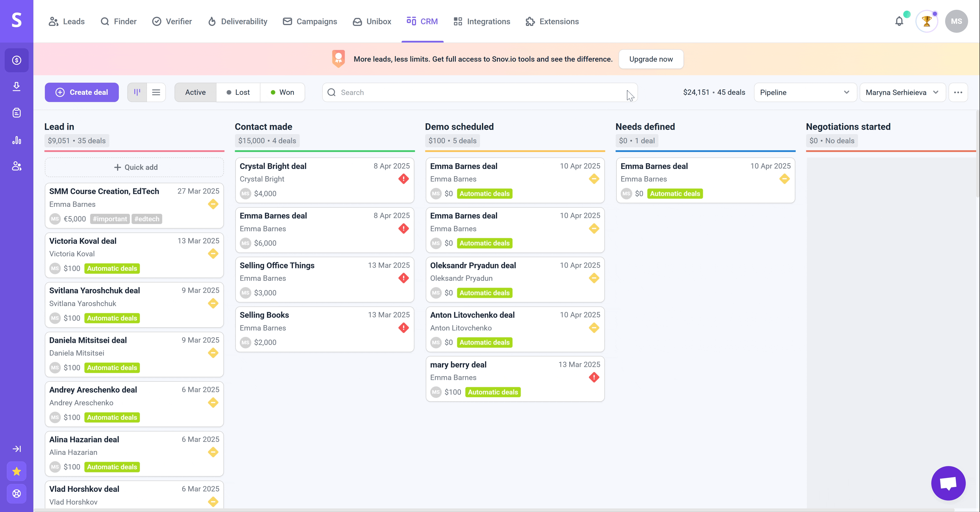Click the notifications bell icon
This screenshot has width=980, height=512.
click(x=899, y=21)
